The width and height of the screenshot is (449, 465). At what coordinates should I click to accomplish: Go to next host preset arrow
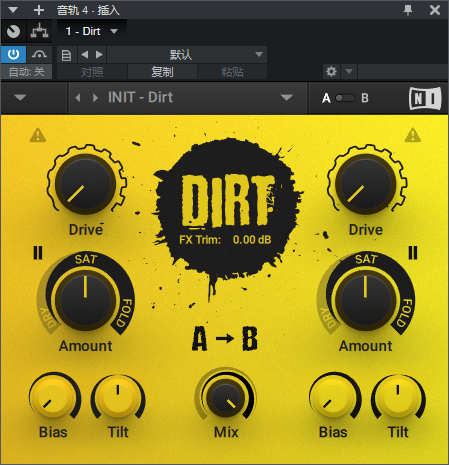[99, 55]
